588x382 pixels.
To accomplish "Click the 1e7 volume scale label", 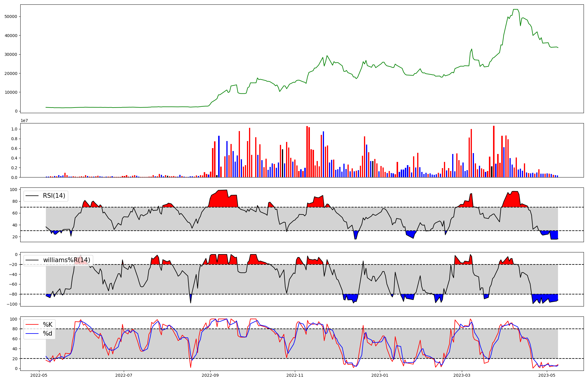I will (x=24, y=121).
